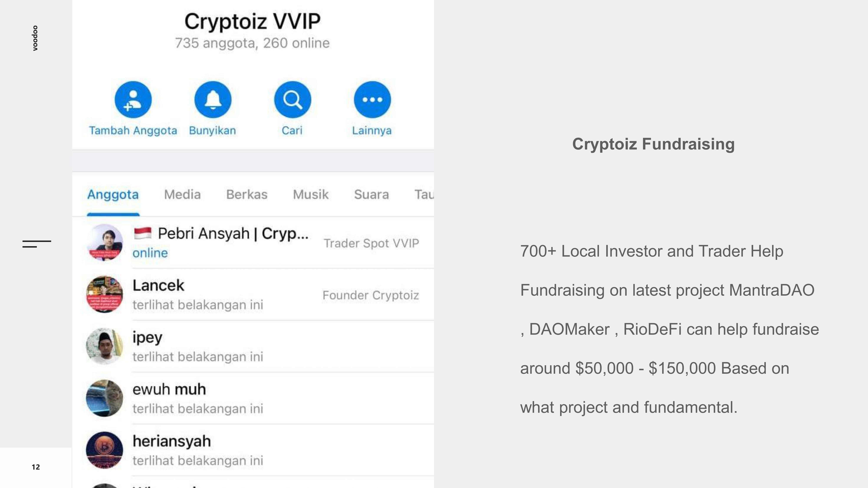This screenshot has height=488, width=868.
Task: Open the Lainnya three-dots menu
Action: [x=372, y=100]
